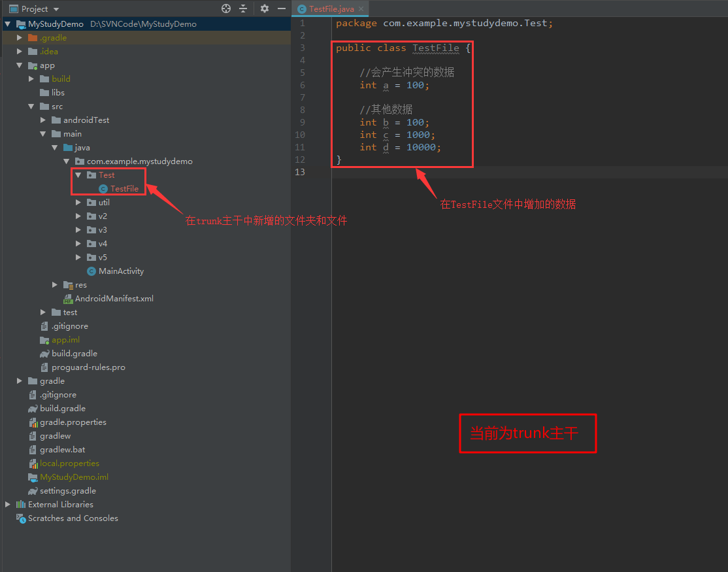Expand External Libraries node

tap(8, 504)
